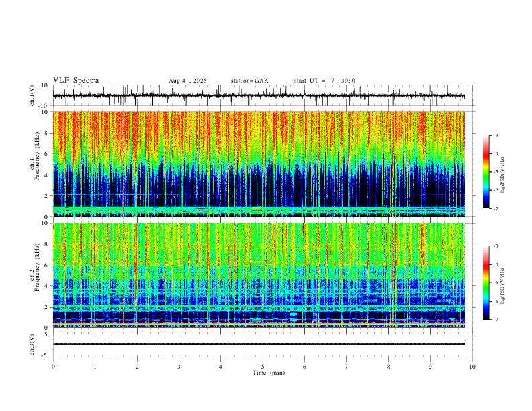Click the "ch.1(V)" waveform axis label
532x411 pixels.
point(32,95)
